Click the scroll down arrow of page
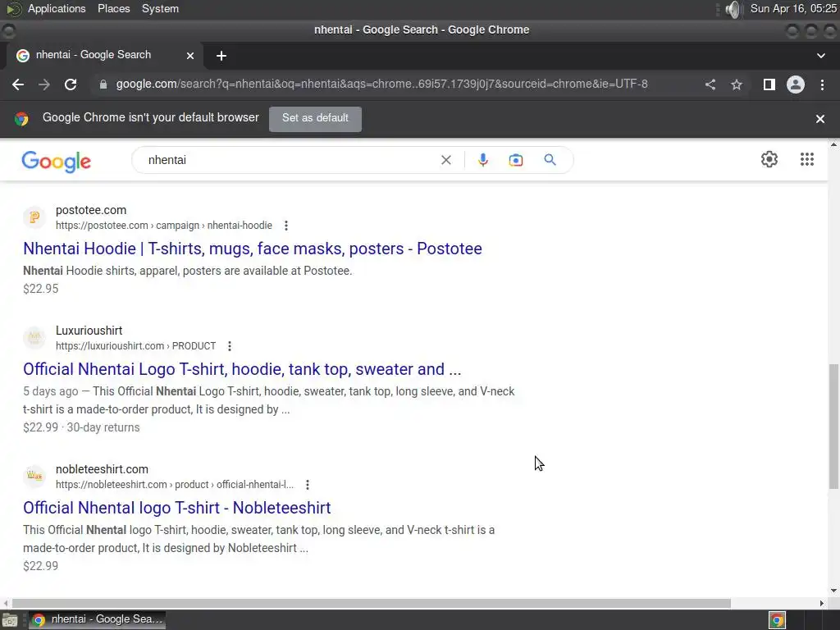Viewport: 840px width, 630px height. point(833,591)
